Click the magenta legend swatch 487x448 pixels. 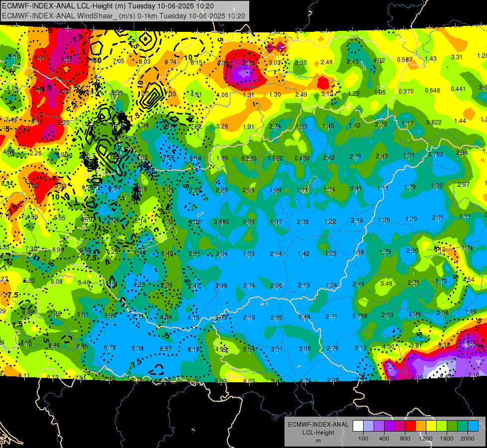(x=400, y=426)
